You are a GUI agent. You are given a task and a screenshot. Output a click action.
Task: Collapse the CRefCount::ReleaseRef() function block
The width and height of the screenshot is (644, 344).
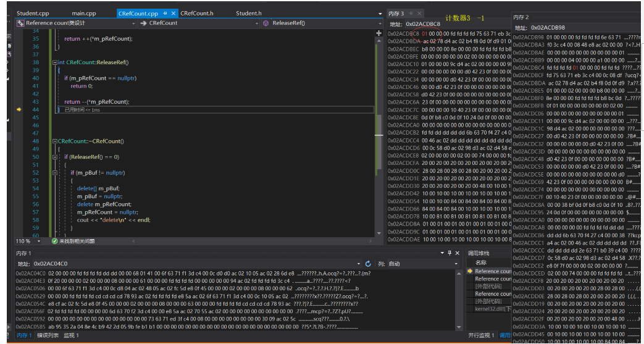coord(55,62)
